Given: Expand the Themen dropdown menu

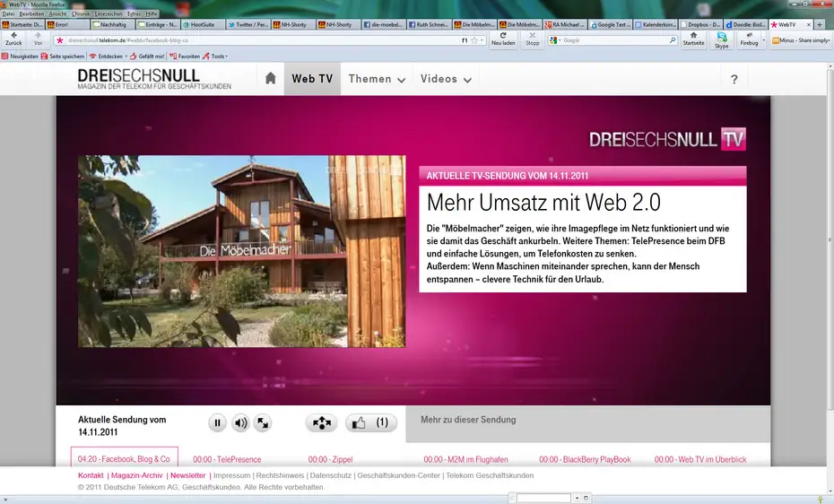Looking at the screenshot, I should (x=377, y=79).
